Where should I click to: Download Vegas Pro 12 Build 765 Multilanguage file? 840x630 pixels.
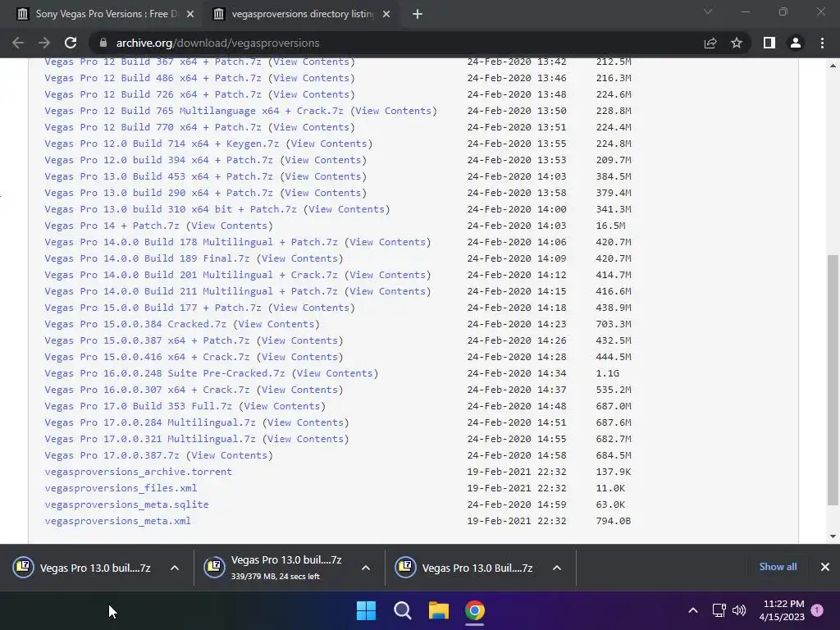click(194, 111)
